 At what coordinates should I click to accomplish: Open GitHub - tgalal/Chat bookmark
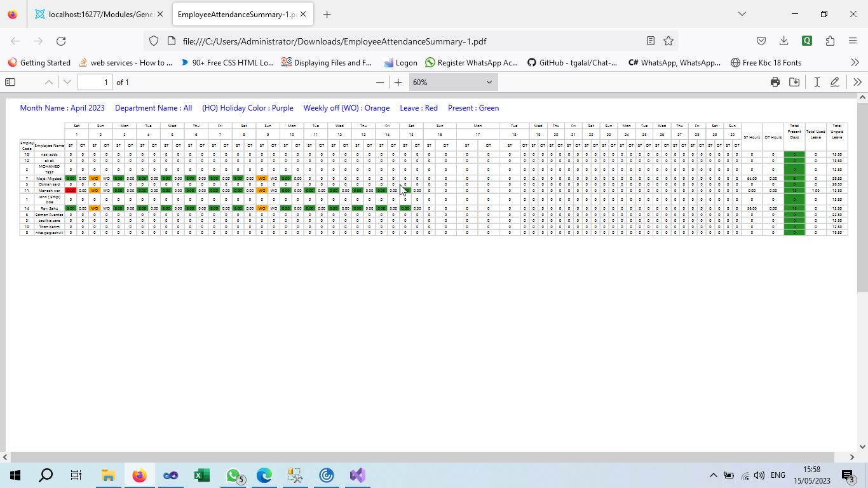573,63
